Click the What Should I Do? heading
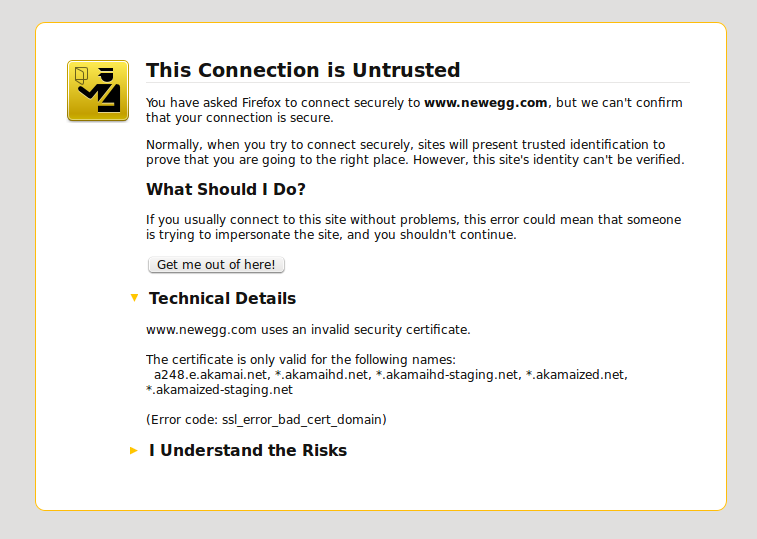Image resolution: width=757 pixels, height=539 pixels. tap(226, 189)
